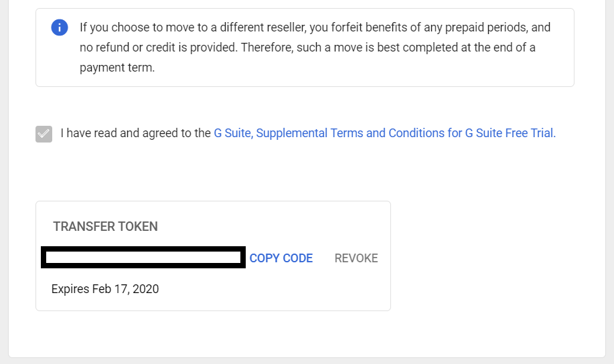Screen dimensions: 614x364
Task: Click the gray checkmark inside the checkbox
Action: click(44, 134)
